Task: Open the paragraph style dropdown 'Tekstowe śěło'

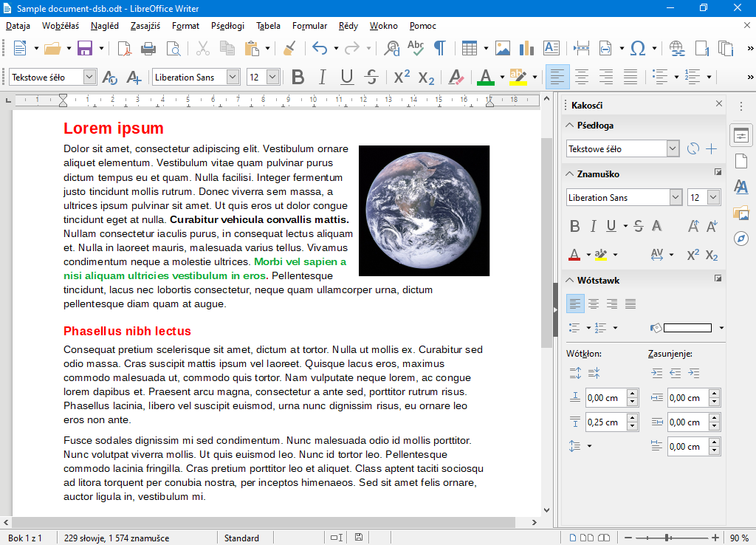Action: point(89,77)
